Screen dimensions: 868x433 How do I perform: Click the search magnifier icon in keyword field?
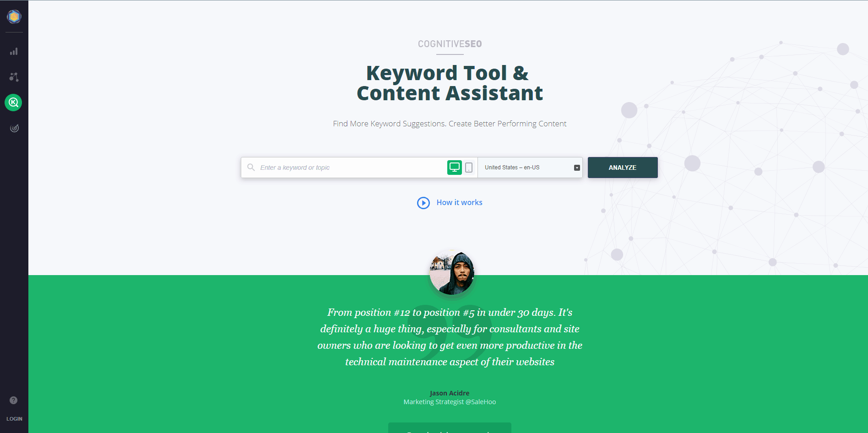(251, 168)
